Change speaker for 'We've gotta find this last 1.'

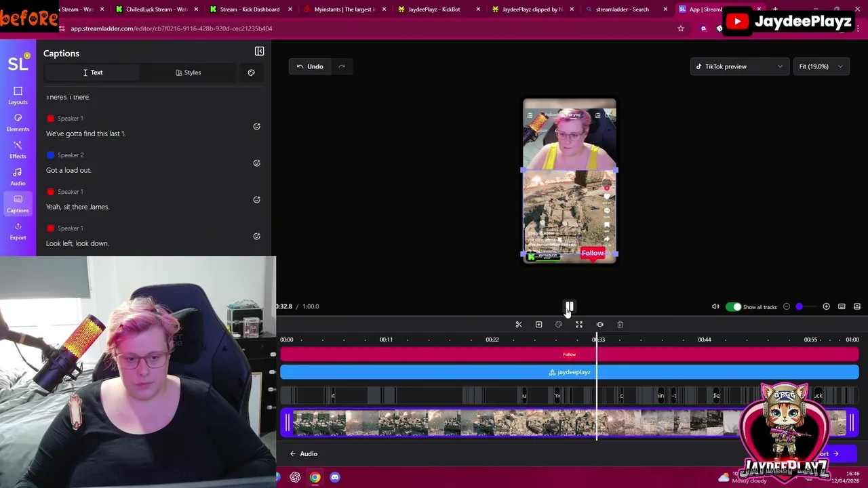click(65, 119)
